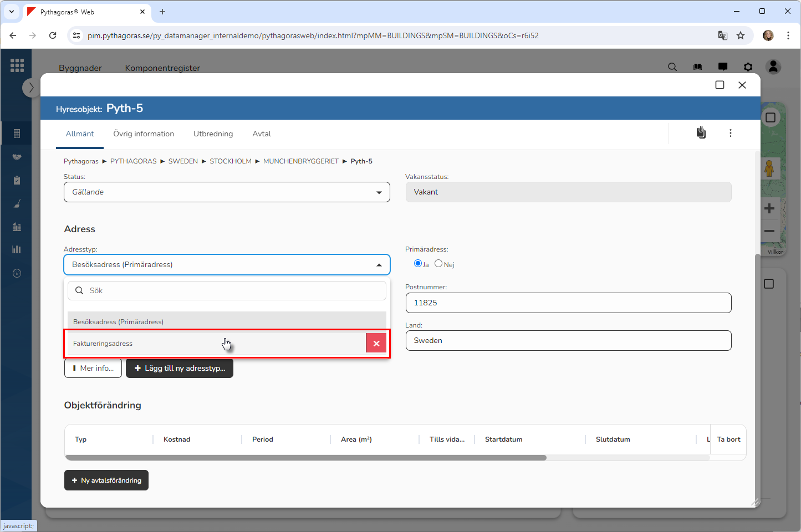Click the Lägg till ny adresstyp button
The height and width of the screenshot is (532, 801).
(x=180, y=369)
